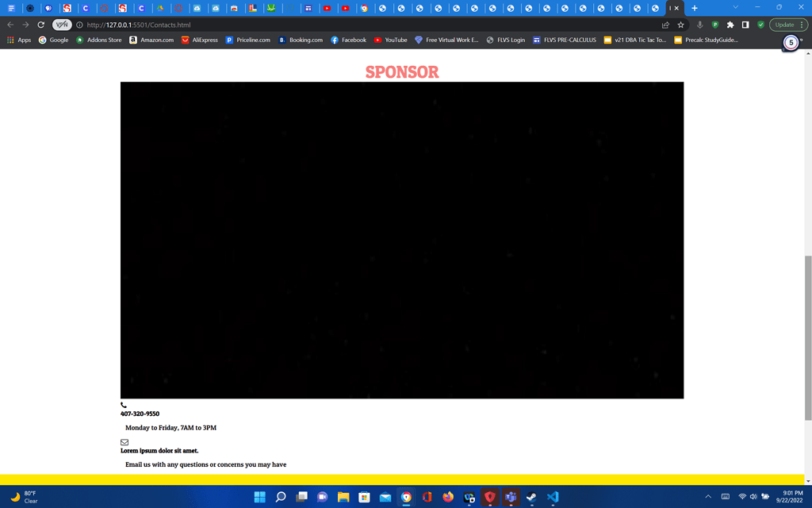Open Chrome's tab search dropdown arrow
This screenshot has height=508, width=812.
pyautogui.click(x=735, y=7)
